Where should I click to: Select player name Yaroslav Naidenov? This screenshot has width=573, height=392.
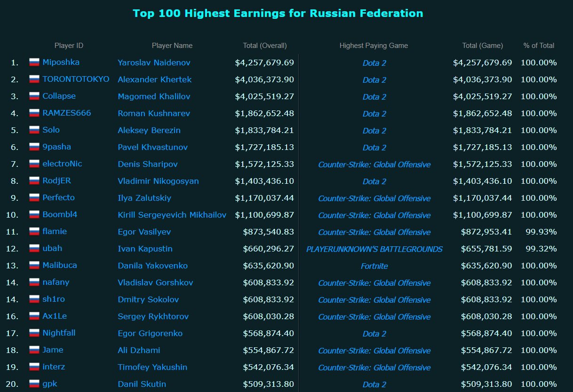[x=154, y=63]
